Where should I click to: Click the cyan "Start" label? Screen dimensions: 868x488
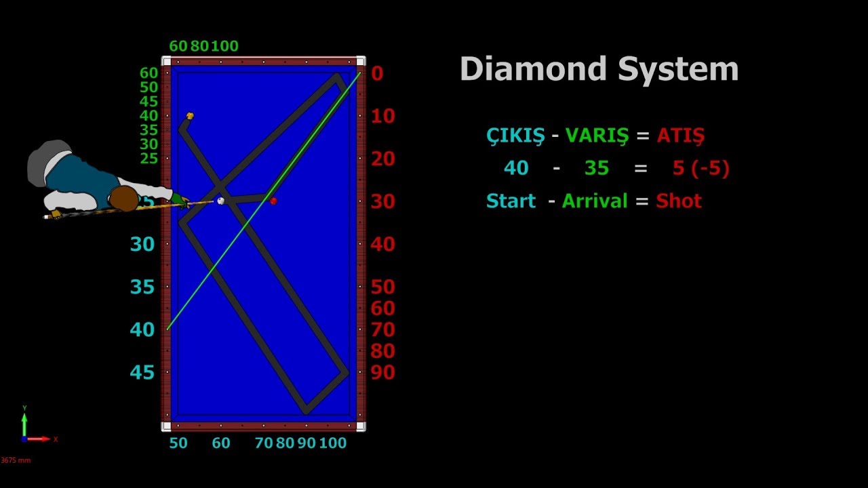pos(511,201)
